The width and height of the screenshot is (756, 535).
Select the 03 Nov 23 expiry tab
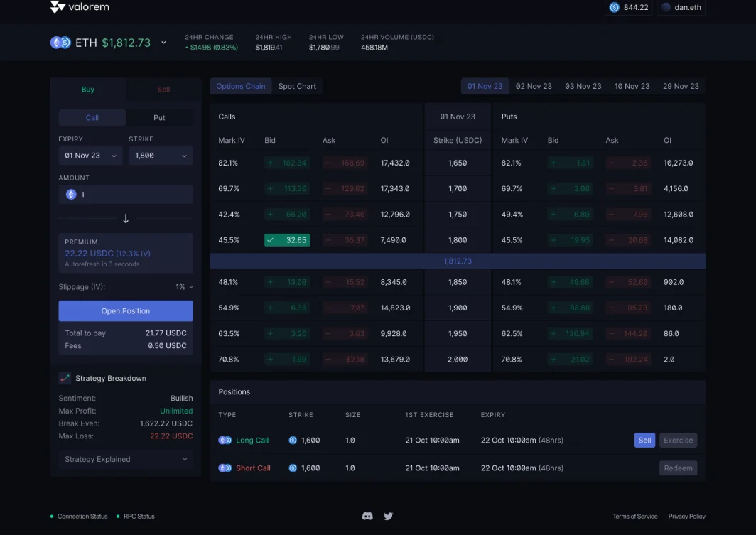[583, 86]
